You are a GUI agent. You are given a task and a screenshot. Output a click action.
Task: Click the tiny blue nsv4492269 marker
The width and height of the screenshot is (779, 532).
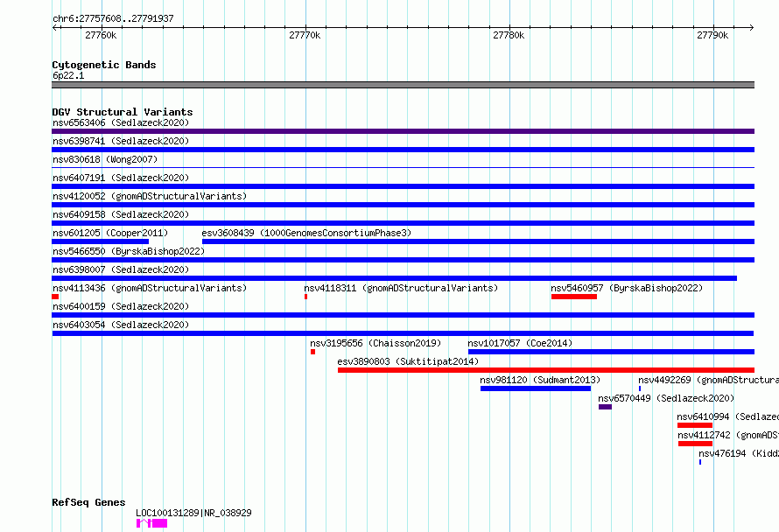[640, 388]
